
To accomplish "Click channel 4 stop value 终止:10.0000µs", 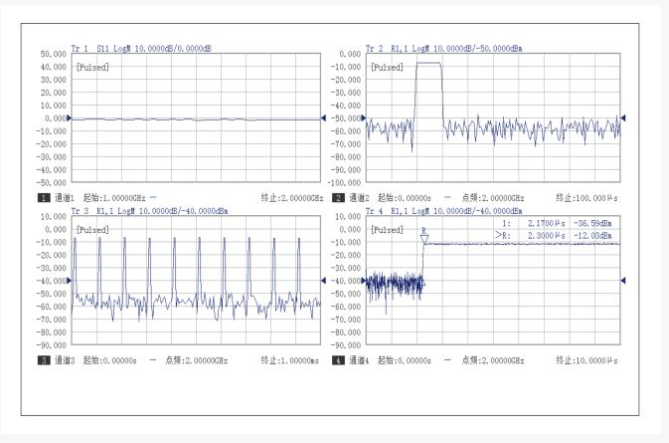I will click(587, 361).
